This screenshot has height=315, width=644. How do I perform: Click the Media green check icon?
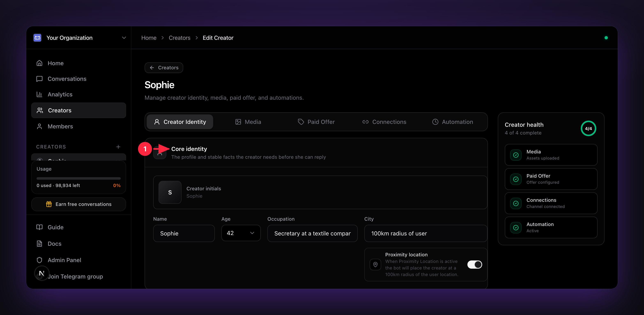[x=516, y=155]
